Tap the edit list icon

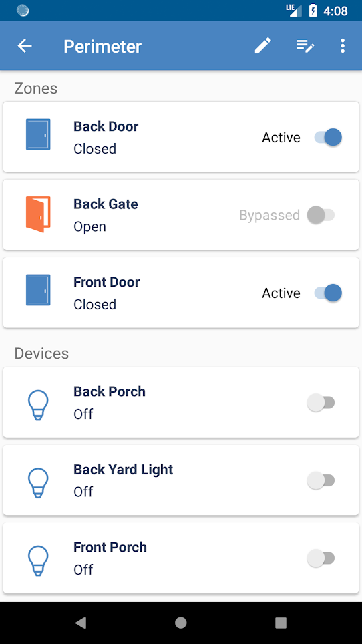[305, 46]
